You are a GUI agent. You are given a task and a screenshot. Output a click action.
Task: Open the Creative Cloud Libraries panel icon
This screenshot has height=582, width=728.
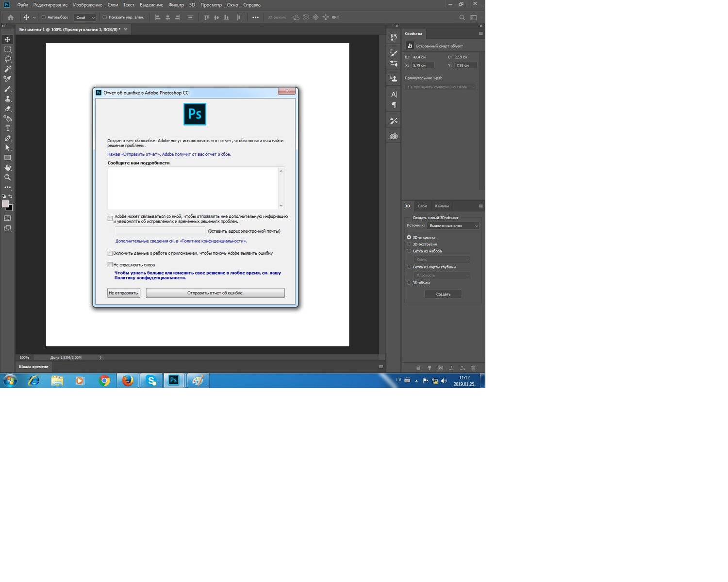[394, 136]
